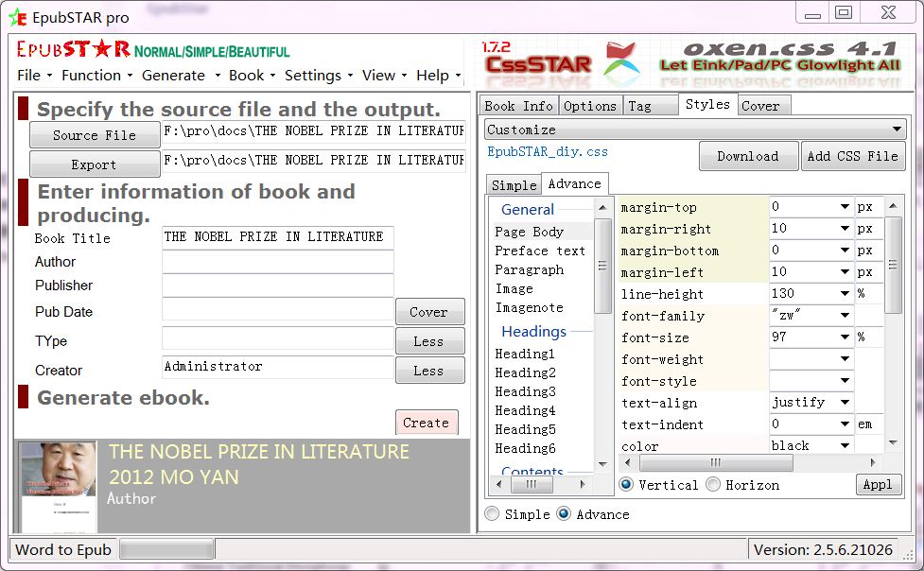Select the bottom Simple radio button
This screenshot has width=924, height=571.
pyautogui.click(x=492, y=514)
